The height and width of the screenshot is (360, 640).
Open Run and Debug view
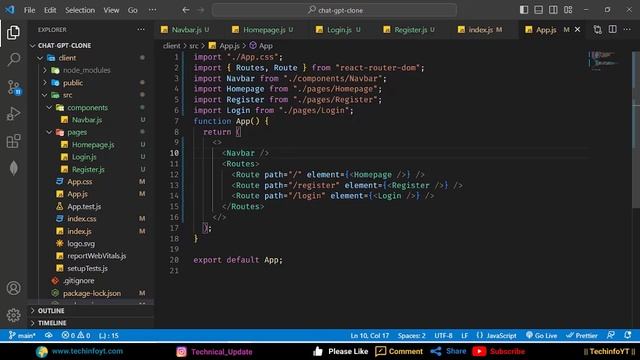point(13,114)
